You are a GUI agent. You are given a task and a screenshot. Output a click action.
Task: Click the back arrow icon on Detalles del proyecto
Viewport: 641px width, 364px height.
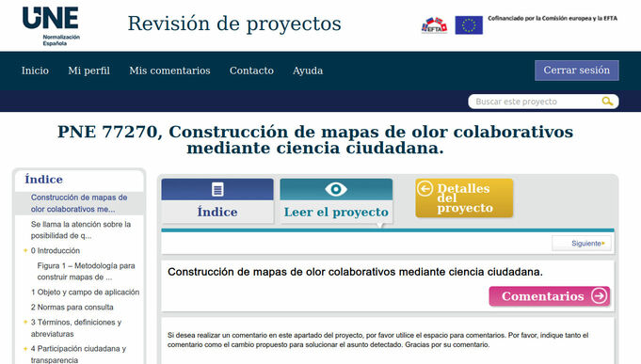pyautogui.click(x=425, y=189)
